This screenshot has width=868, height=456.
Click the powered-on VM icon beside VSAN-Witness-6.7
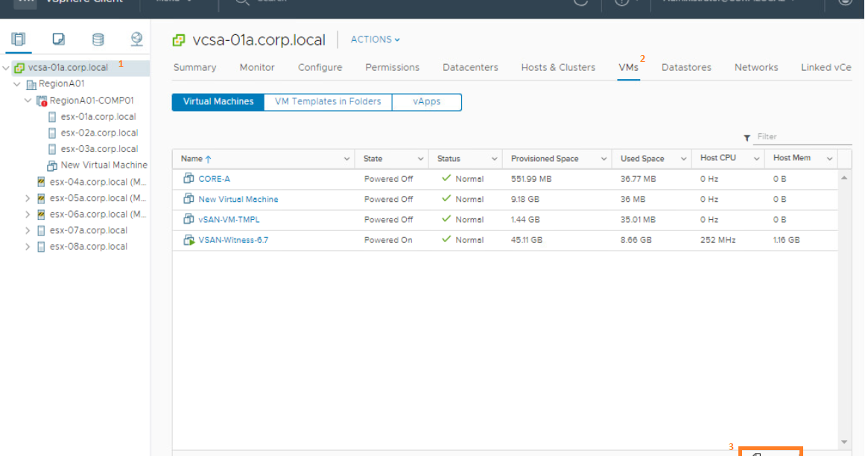coord(190,240)
